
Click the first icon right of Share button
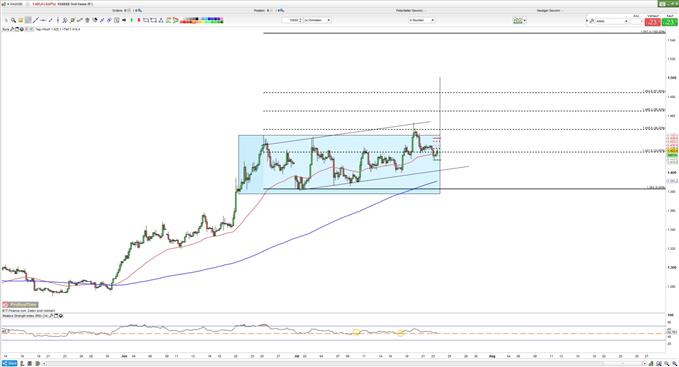tap(22, 363)
